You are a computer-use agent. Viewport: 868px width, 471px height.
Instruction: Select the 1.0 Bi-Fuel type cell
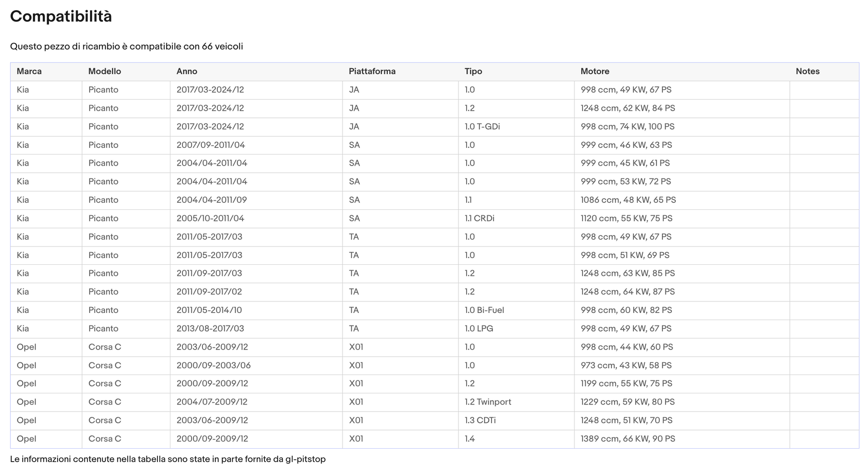pyautogui.click(x=517, y=310)
